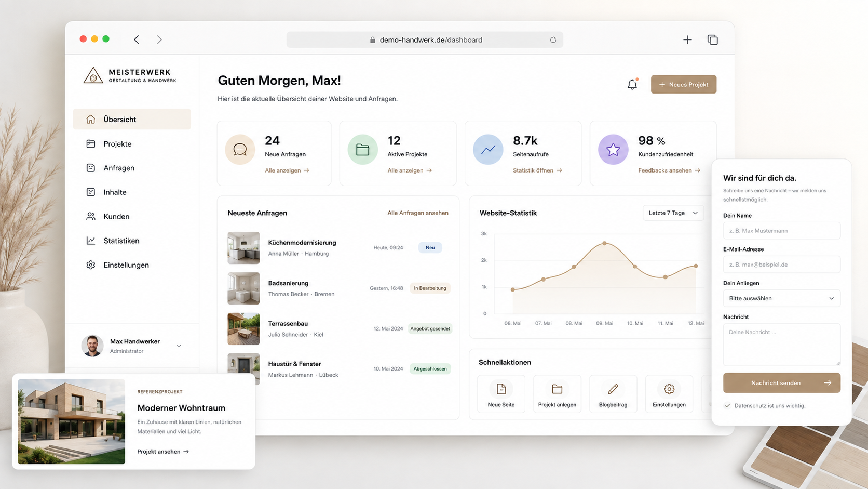The width and height of the screenshot is (868, 489).
Task: Open the Küchenmodernisierung request thumbnail
Action: [x=243, y=248]
